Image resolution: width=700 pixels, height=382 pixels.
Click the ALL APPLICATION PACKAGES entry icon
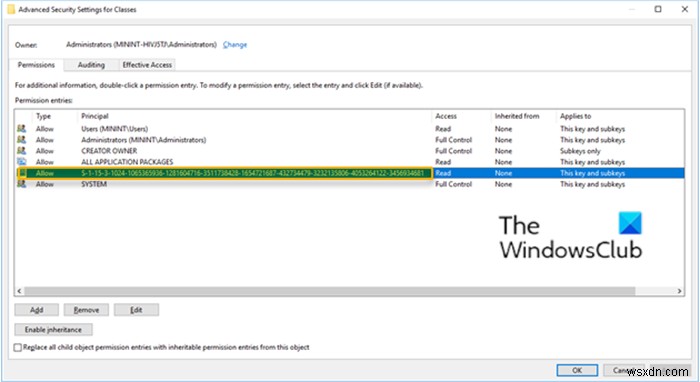click(21, 162)
